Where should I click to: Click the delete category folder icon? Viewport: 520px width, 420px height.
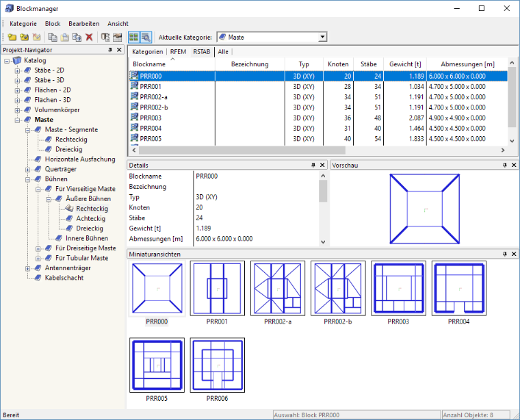(x=36, y=37)
